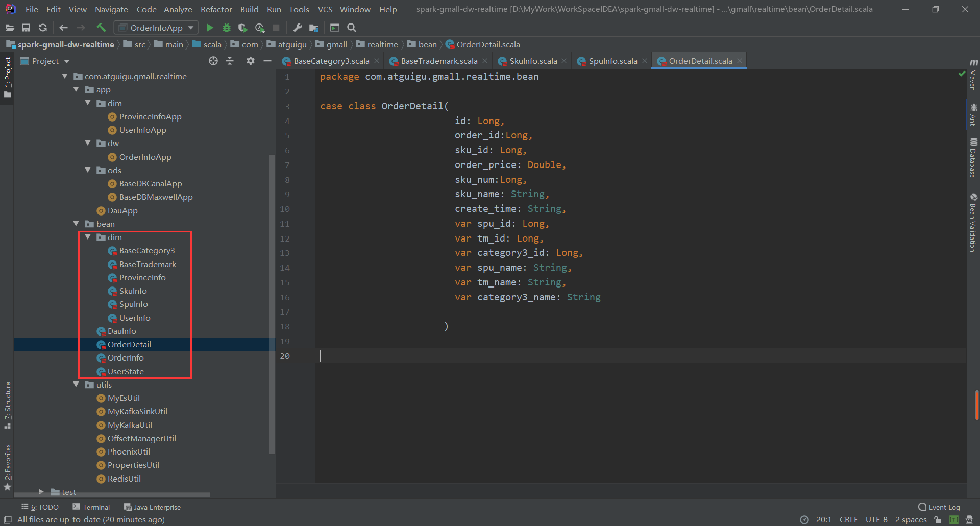Open the Event Log

pyautogui.click(x=939, y=507)
